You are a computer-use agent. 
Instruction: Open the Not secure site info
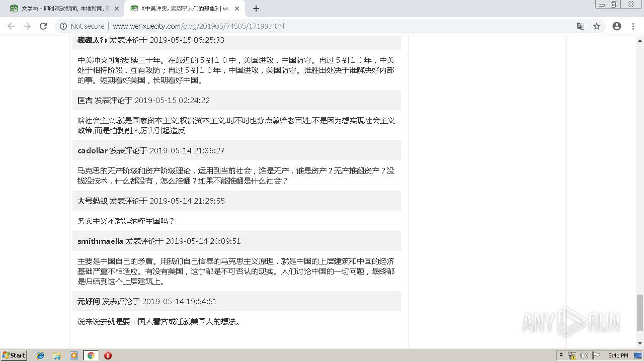point(82,26)
